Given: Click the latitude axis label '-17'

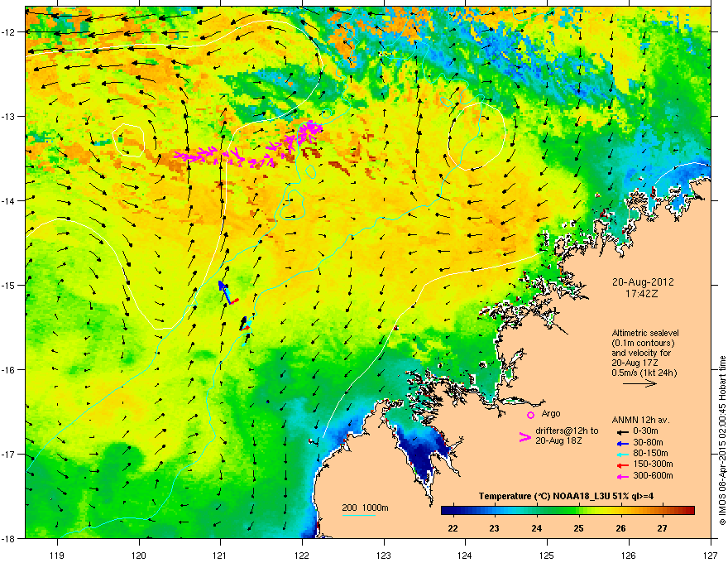Looking at the screenshot, I should 9,454.
